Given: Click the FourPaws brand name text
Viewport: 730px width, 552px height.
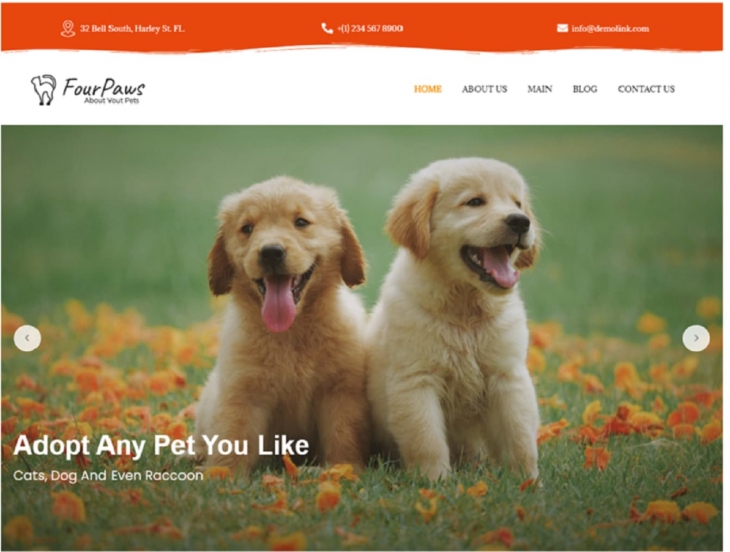Looking at the screenshot, I should tap(104, 87).
